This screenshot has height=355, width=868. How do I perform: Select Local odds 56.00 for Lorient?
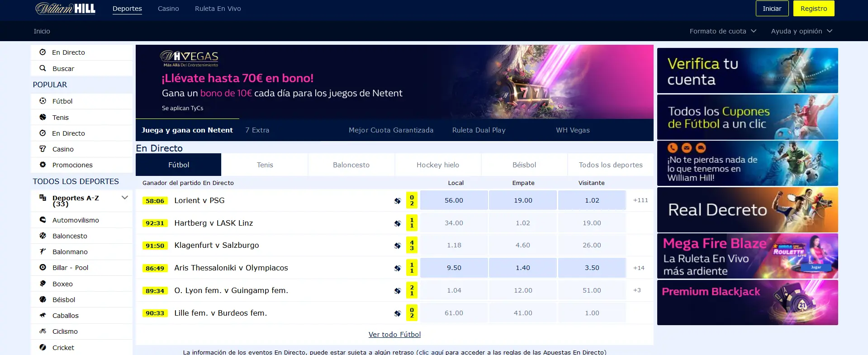tap(454, 200)
